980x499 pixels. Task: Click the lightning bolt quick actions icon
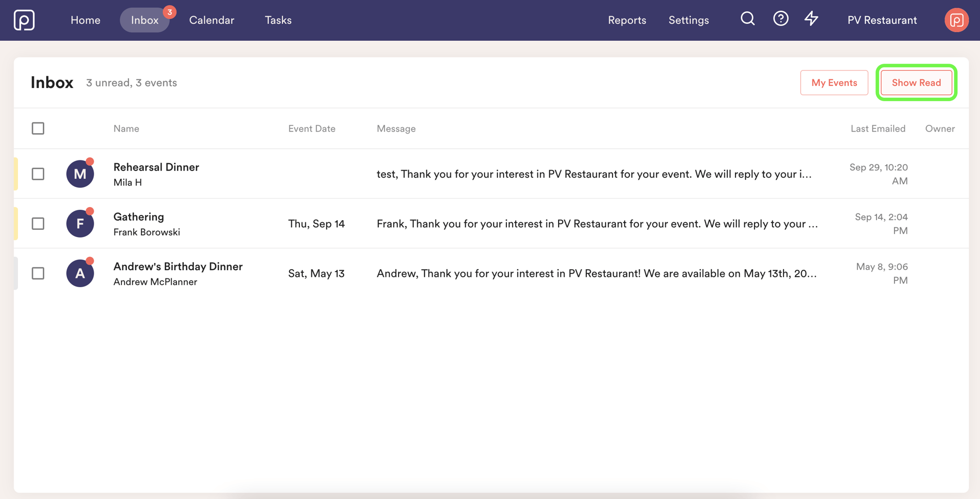(x=811, y=19)
